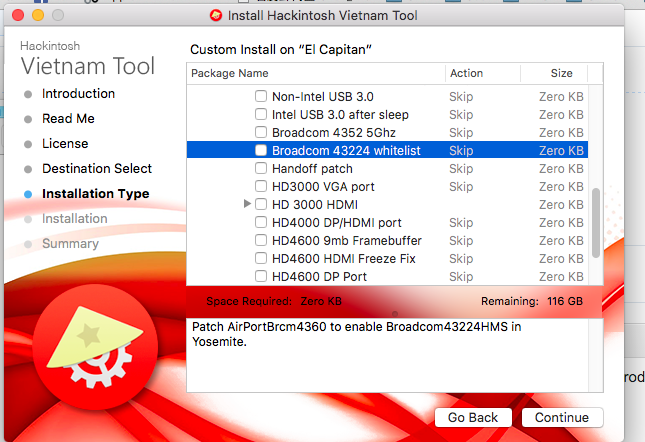Image resolution: width=645 pixels, height=442 pixels.
Task: Select the Introduction step in sidebar
Action: pos(78,94)
